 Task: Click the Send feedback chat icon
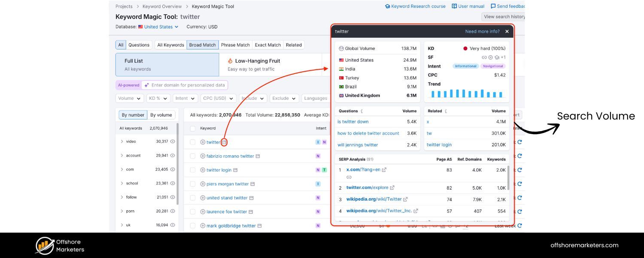point(492,6)
